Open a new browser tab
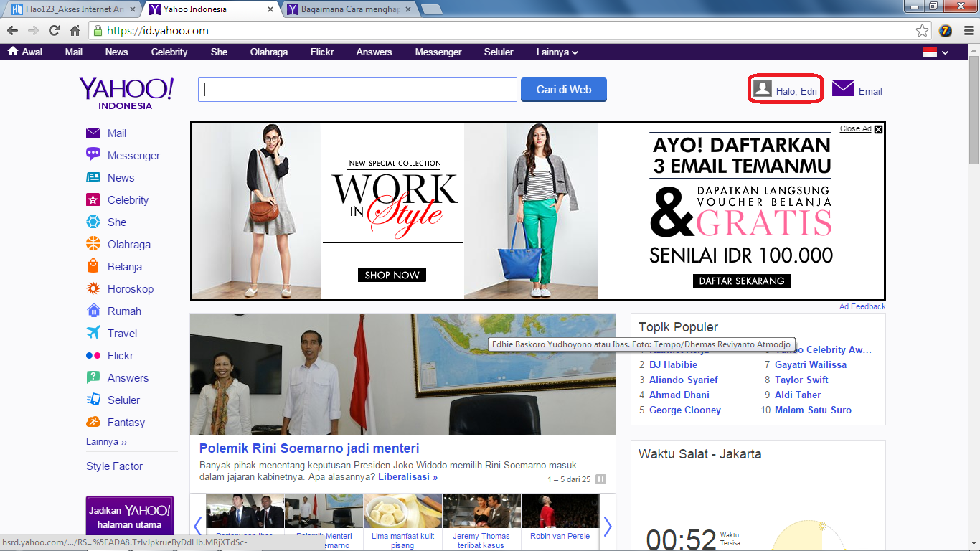The image size is (980, 551). 431,10
